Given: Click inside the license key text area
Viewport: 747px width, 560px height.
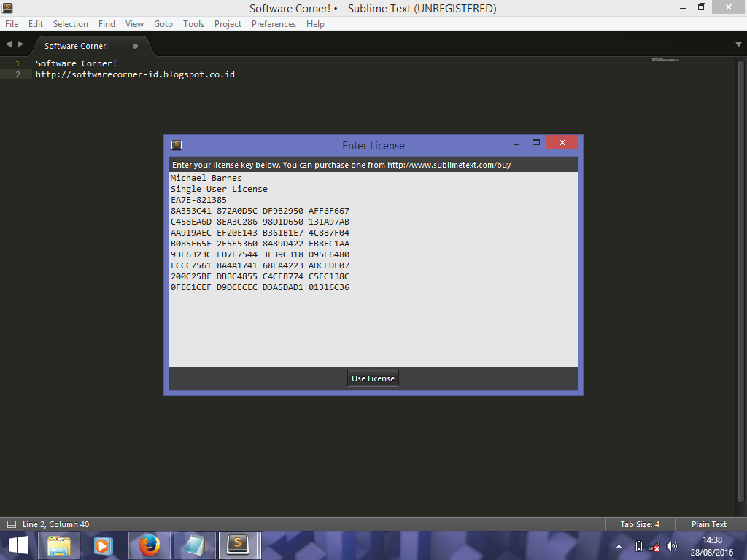Looking at the screenshot, I should [x=373, y=269].
